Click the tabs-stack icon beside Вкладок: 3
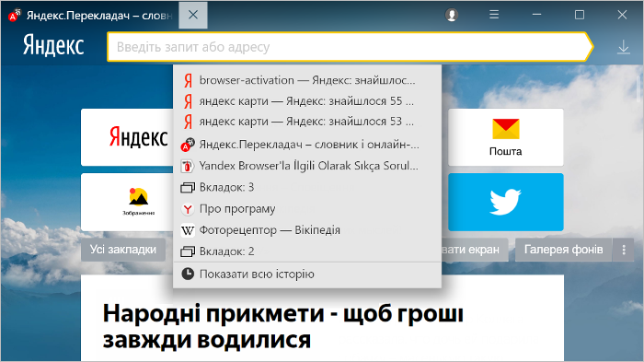This screenshot has width=644, height=362. tap(188, 188)
